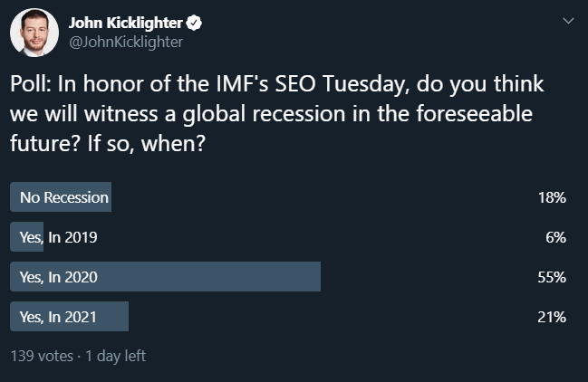Expand the tweet options chevron menu
This screenshot has width=588, height=382.
point(568,21)
